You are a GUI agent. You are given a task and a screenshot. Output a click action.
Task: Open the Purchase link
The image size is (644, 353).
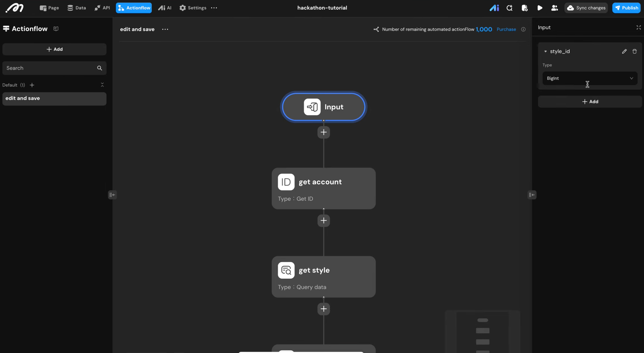[506, 29]
